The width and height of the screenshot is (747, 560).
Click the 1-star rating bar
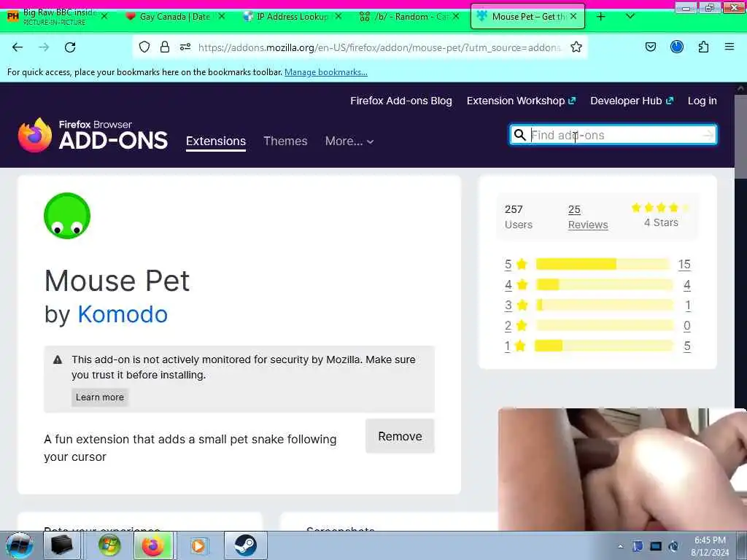604,346
